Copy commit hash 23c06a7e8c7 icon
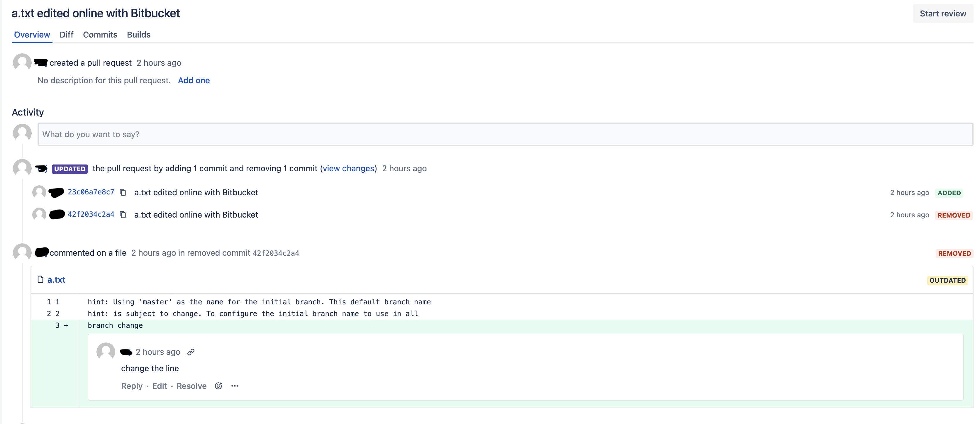This screenshot has width=980, height=424. 123,192
